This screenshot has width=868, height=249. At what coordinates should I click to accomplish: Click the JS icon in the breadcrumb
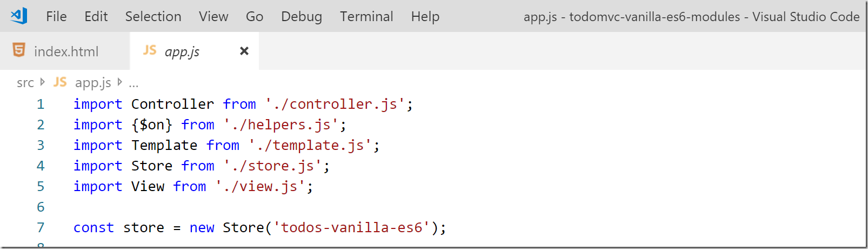point(60,82)
